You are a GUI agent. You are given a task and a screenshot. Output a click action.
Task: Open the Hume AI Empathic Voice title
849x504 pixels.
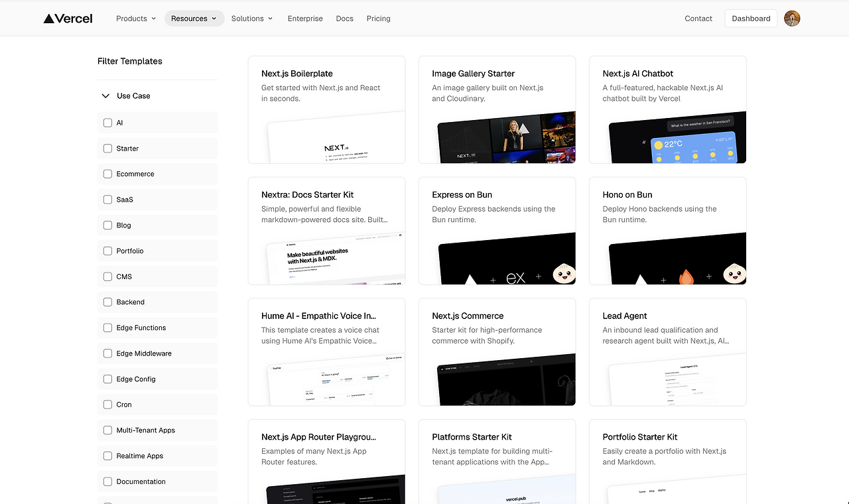318,316
